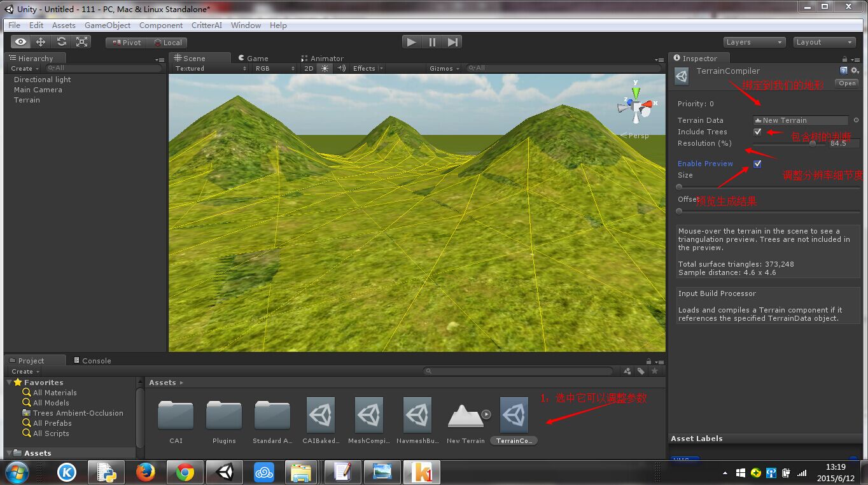
Task: Toggle scene audio speaker icon
Action: click(x=341, y=68)
